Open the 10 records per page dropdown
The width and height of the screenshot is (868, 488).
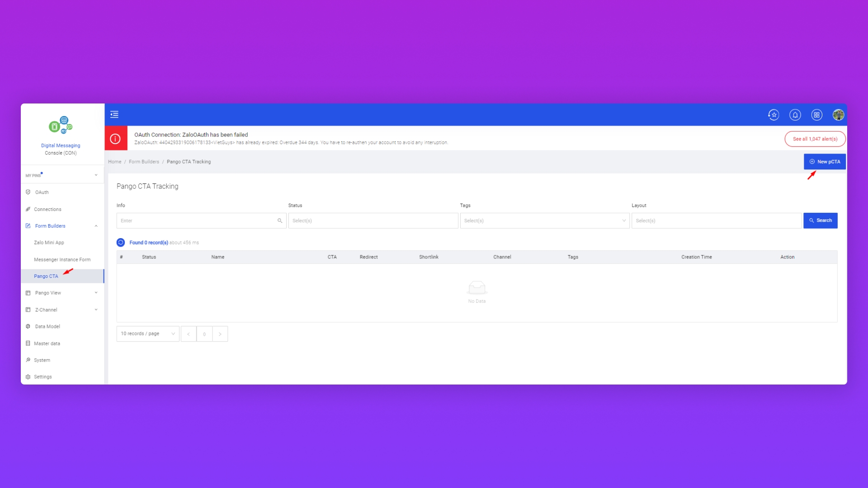click(x=147, y=334)
